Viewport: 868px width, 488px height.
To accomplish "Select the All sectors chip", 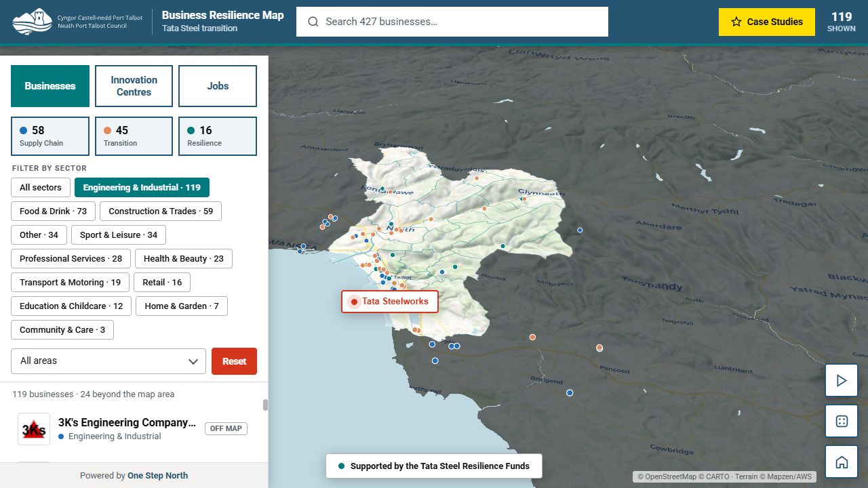I will click(x=41, y=188).
